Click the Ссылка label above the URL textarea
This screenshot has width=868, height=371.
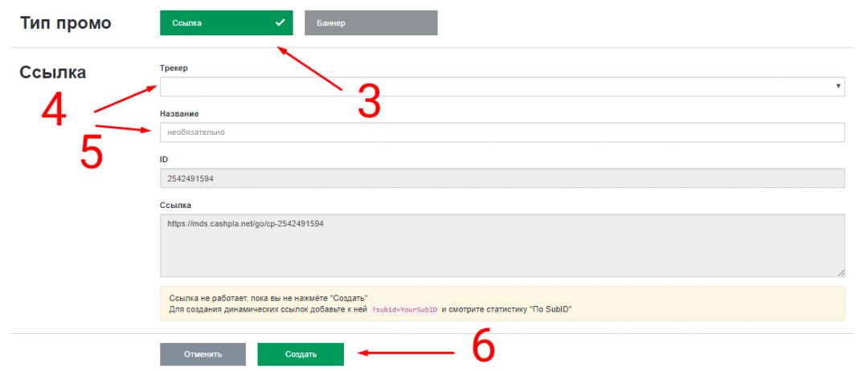175,206
